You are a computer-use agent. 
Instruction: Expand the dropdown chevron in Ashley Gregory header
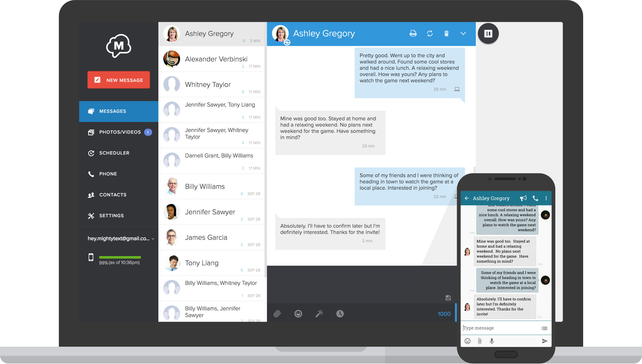(463, 34)
